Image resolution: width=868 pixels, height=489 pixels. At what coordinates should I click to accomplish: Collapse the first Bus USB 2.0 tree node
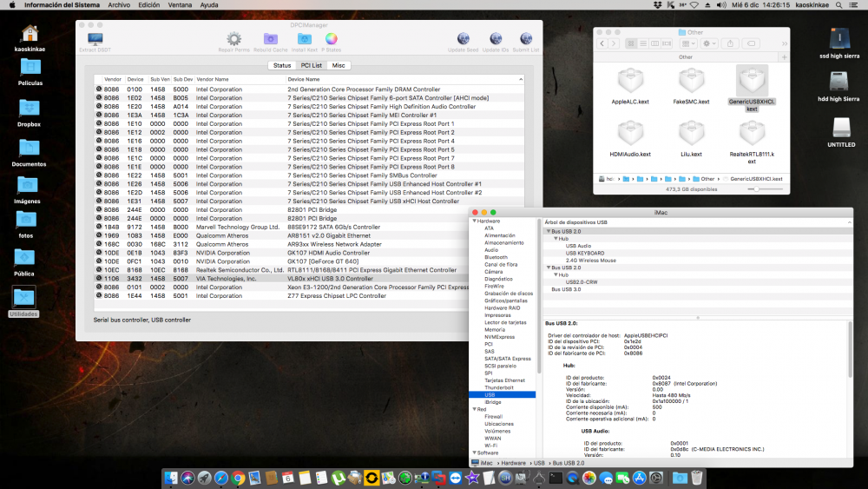coord(549,232)
